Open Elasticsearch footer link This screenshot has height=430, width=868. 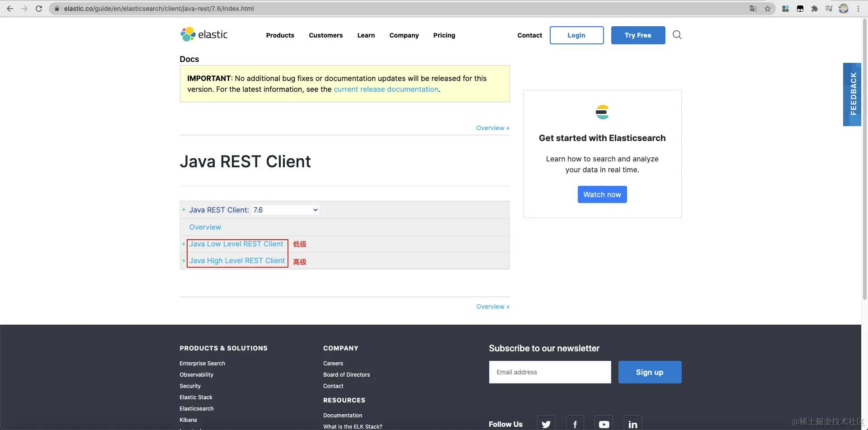[197, 409]
